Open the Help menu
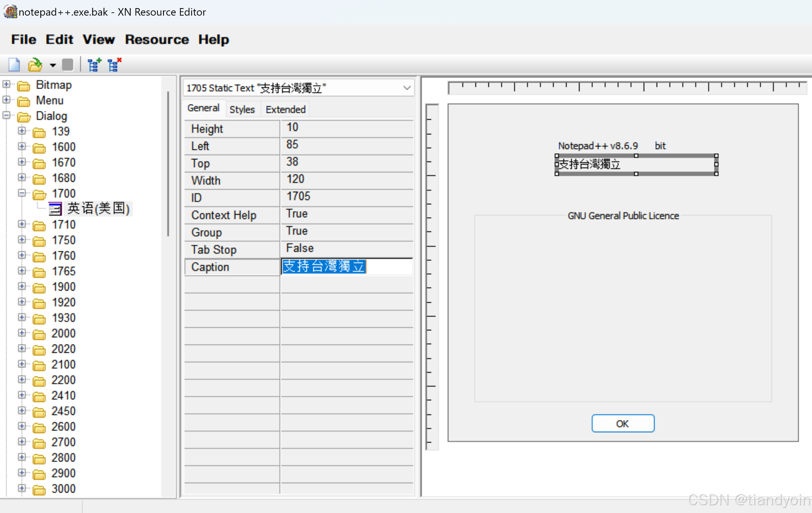This screenshot has width=812, height=513. point(213,39)
